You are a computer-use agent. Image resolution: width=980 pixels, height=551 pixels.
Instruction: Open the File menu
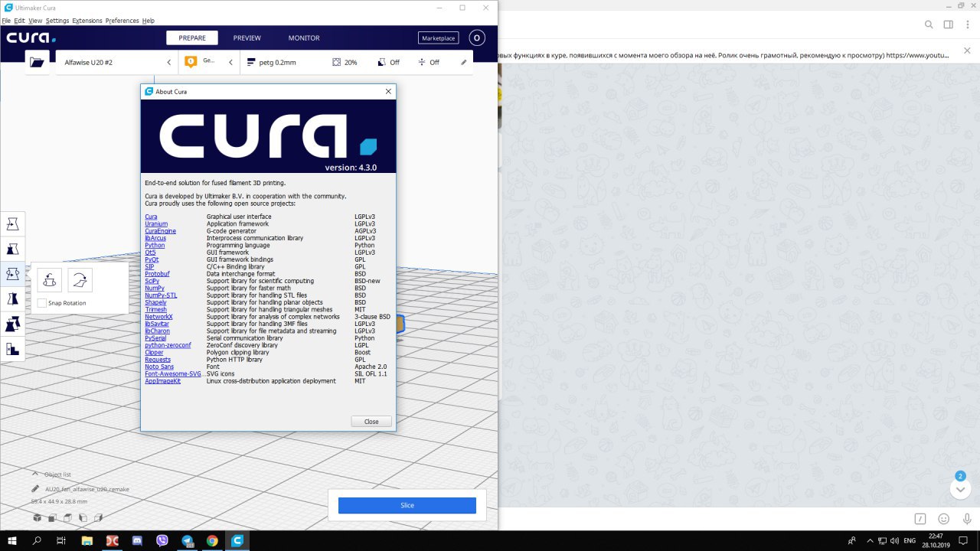tap(6, 21)
